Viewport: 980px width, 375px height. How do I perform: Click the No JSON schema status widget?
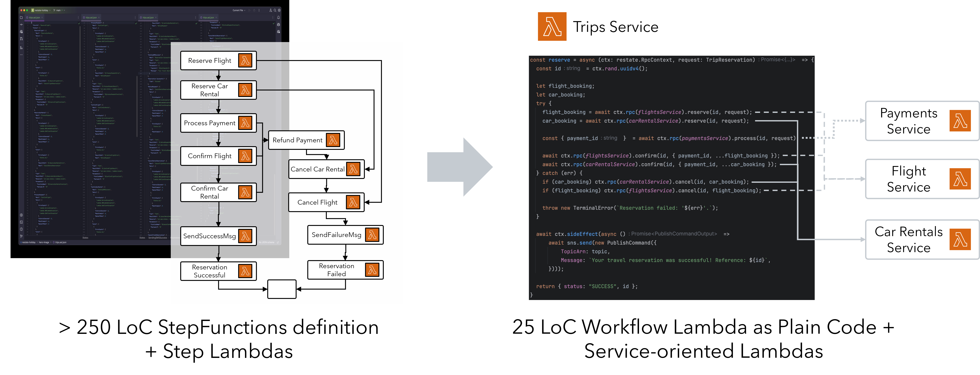267,242
